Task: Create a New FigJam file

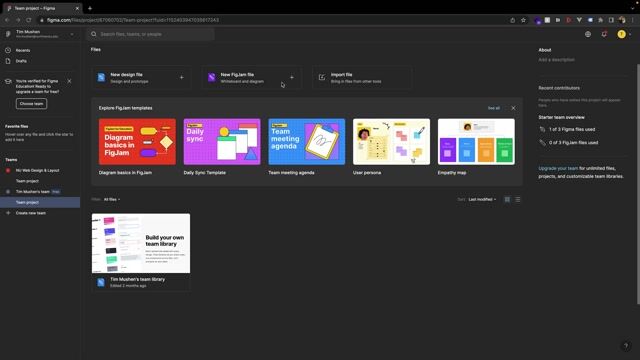Action: [x=251, y=78]
